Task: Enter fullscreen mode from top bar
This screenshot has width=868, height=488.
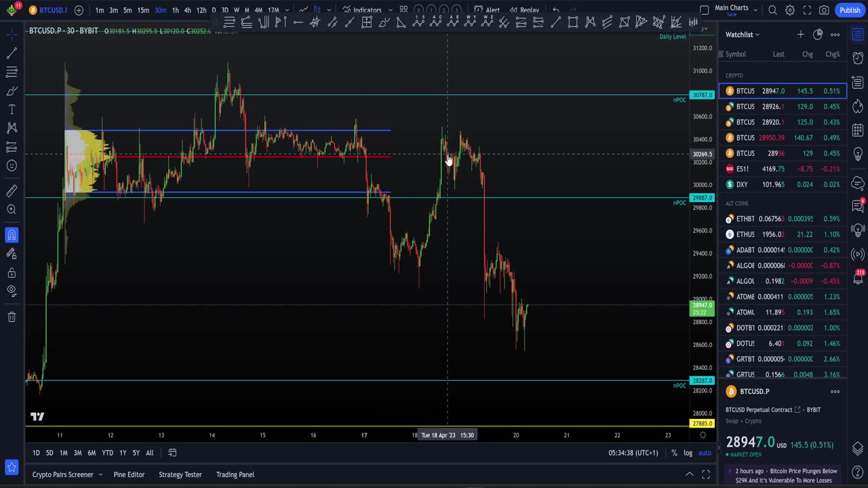Action: pyautogui.click(x=807, y=10)
